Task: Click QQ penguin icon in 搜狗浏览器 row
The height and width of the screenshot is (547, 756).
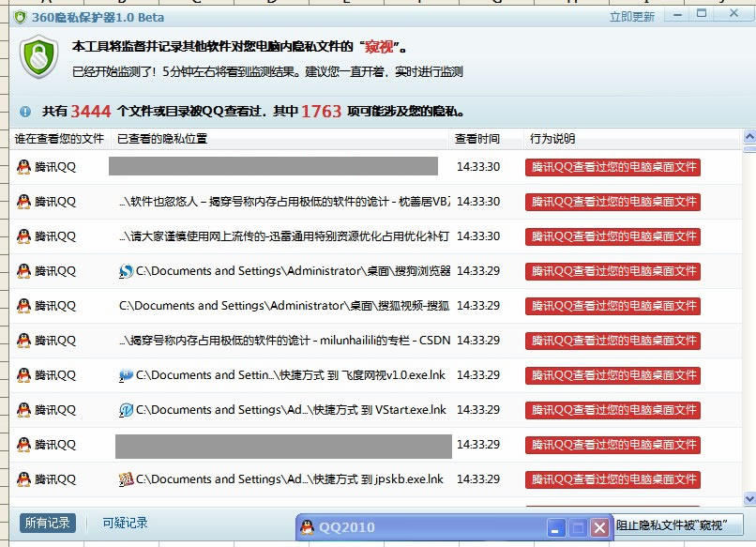Action: (23, 271)
